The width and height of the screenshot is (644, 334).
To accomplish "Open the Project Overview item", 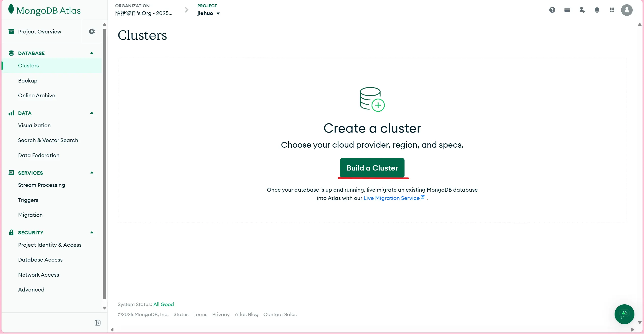I will (39, 31).
